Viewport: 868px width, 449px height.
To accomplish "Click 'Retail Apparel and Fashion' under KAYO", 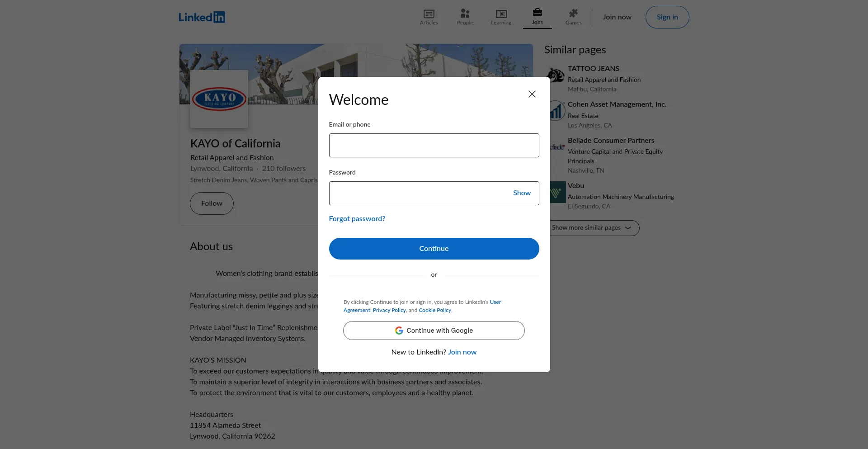I will (231, 158).
